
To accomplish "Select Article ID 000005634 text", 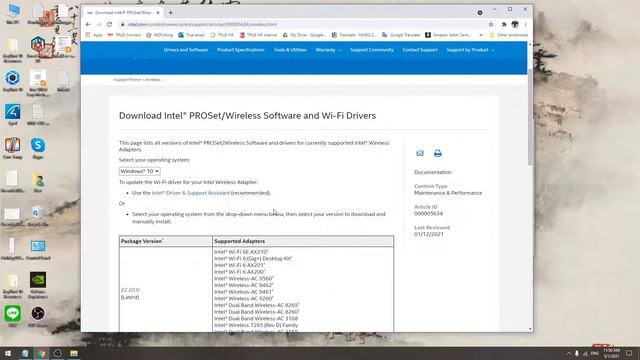I will [428, 213].
